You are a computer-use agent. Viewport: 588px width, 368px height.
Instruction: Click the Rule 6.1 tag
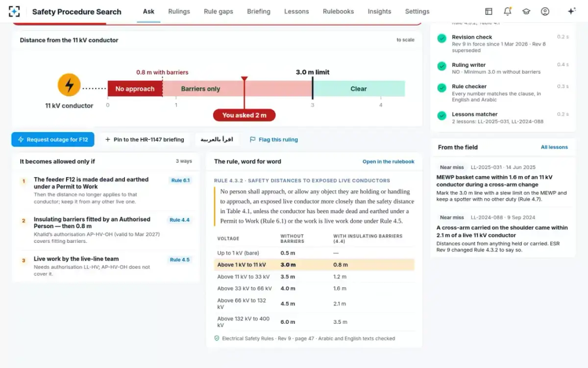tap(180, 181)
